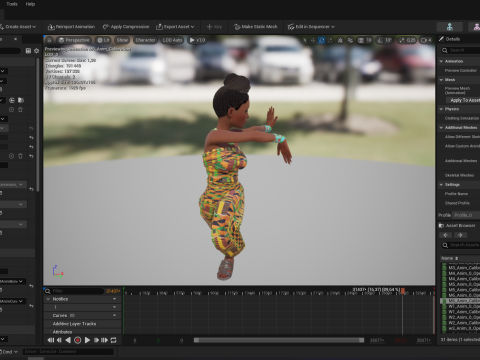
Task: Click the Asset Browser tab icon
Action: [x=441, y=226]
